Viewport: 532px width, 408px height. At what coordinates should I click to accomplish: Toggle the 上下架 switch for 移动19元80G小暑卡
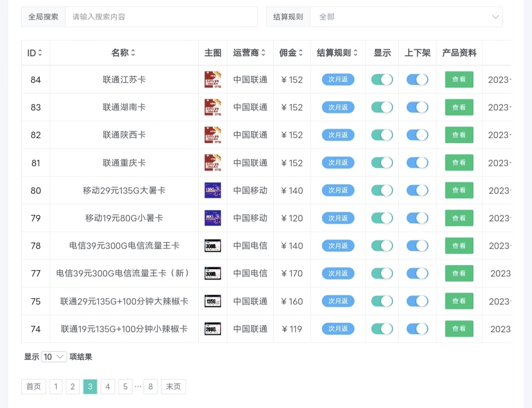pos(417,218)
